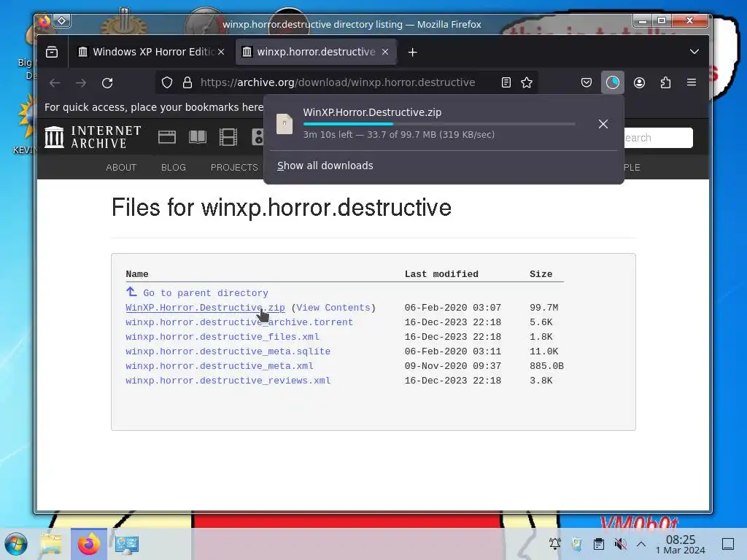The height and width of the screenshot is (560, 747).
Task: Select the winxp.horror.destructive tab
Action: point(317,52)
